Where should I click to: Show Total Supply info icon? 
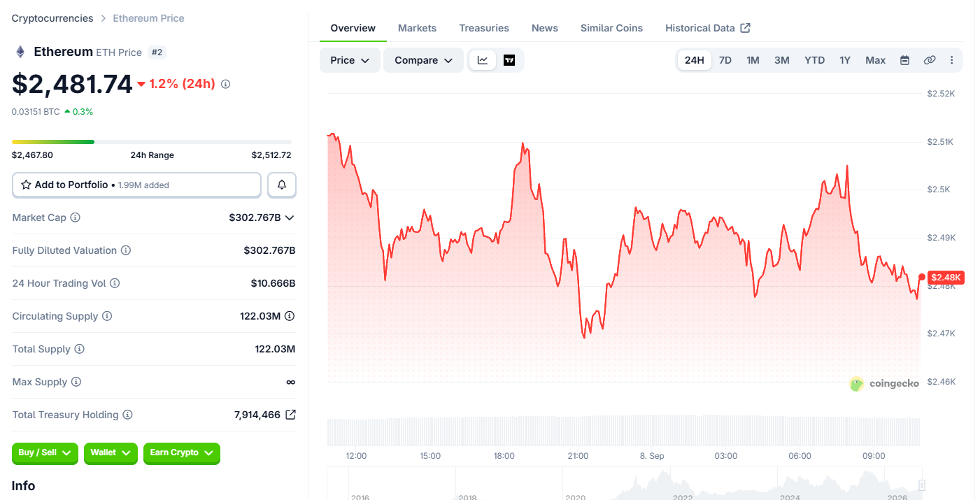(x=80, y=349)
